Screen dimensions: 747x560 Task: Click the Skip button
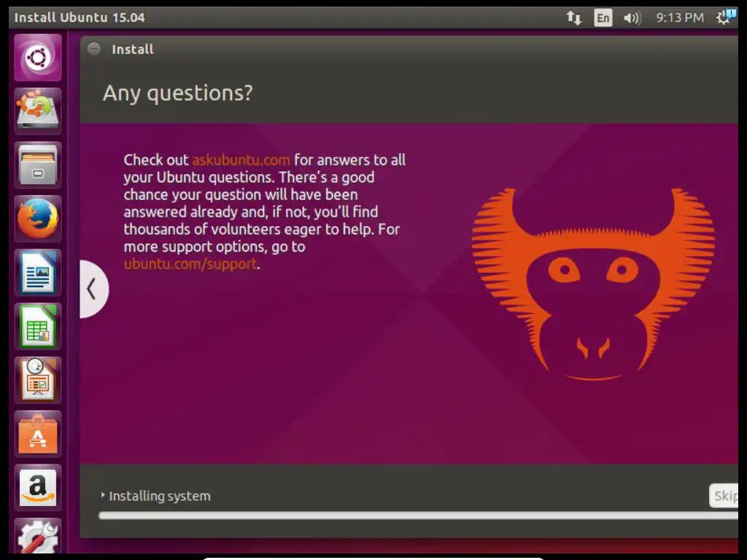click(x=724, y=496)
